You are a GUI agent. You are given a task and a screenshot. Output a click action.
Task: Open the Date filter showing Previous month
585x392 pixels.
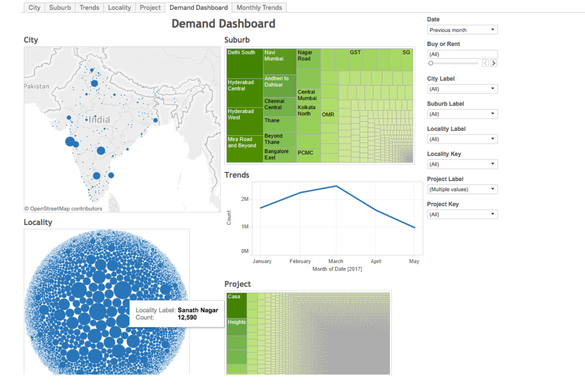coord(462,30)
